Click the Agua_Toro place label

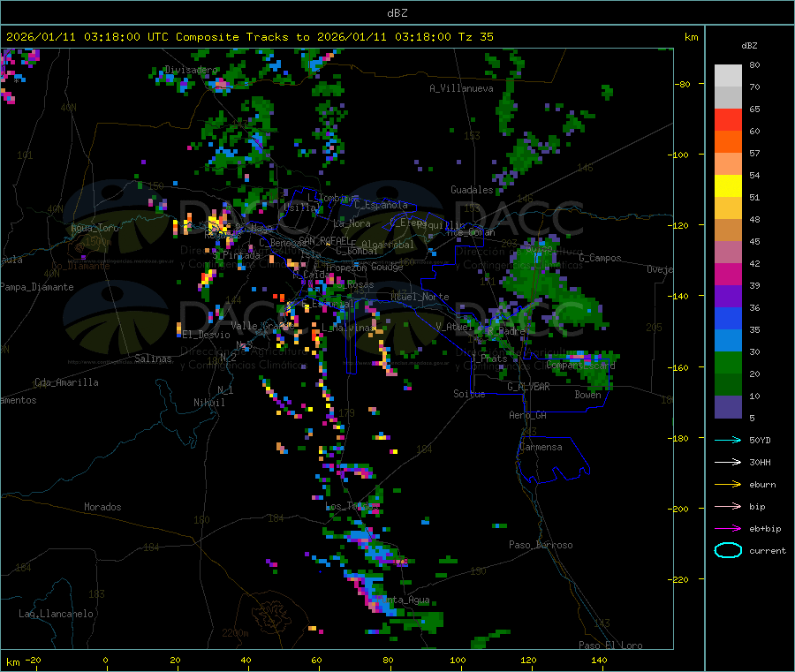point(95,228)
